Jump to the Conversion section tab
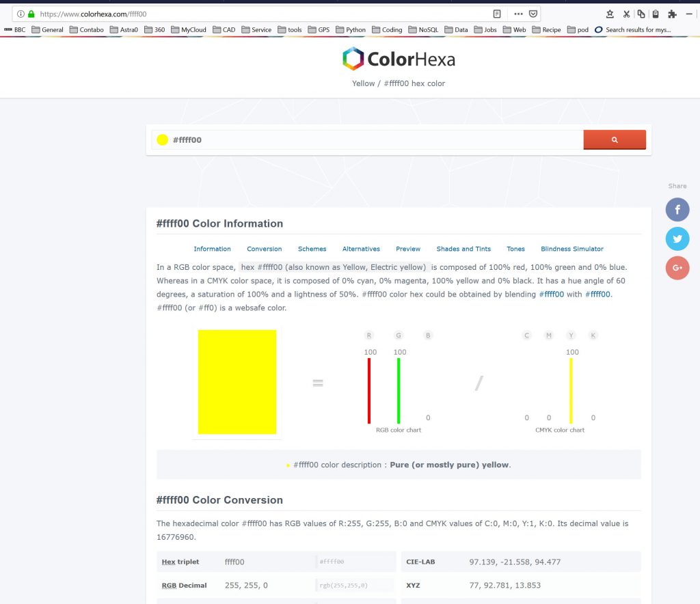This screenshot has height=604, width=700. pos(264,249)
